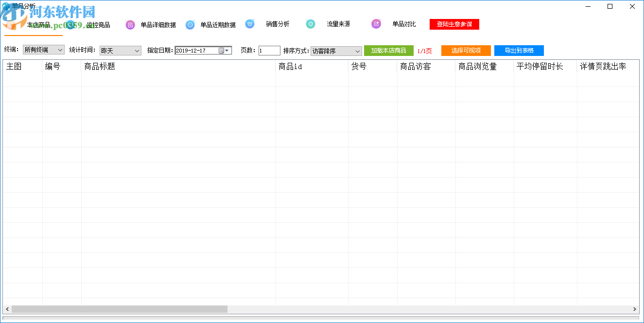Image resolution: width=644 pixels, height=323 pixels.
Task: Open 销售分析 sales analysis icon
Action: [250, 24]
